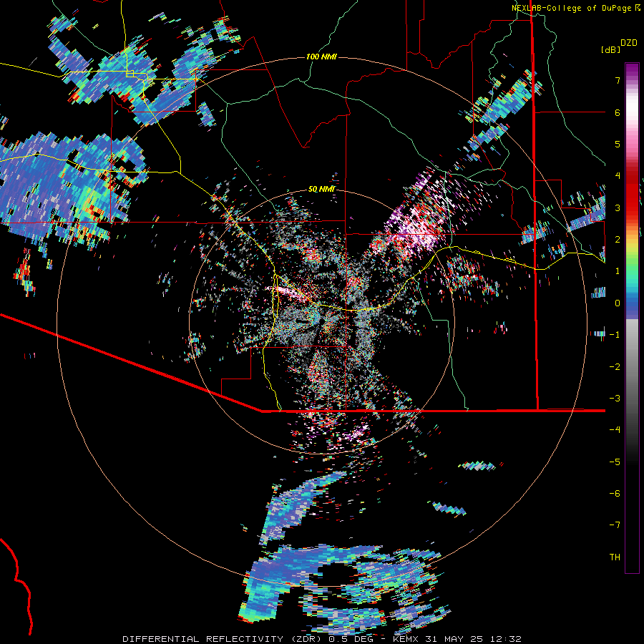Click the DZD legend title
This screenshot has height=644, width=644.
tap(629, 43)
